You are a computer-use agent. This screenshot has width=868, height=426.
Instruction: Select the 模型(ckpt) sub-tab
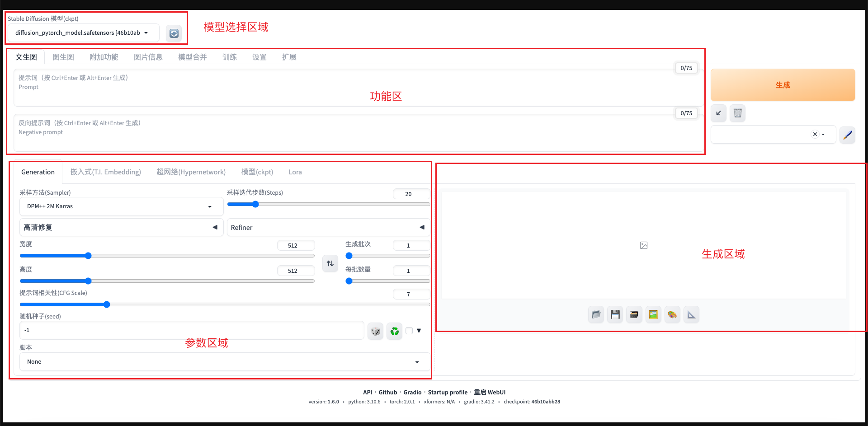point(257,172)
